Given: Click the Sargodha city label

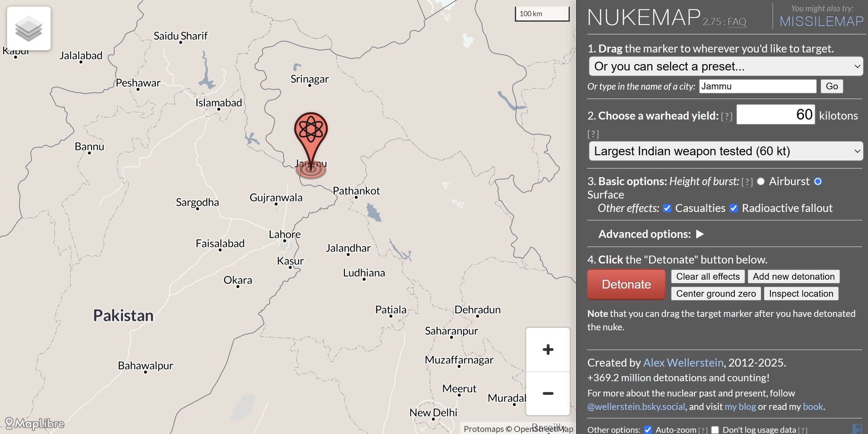Looking at the screenshot, I should pos(197,202).
